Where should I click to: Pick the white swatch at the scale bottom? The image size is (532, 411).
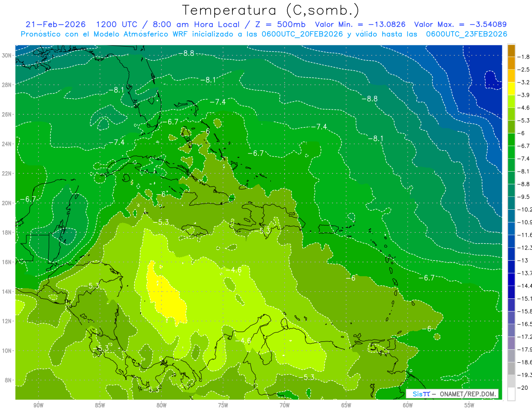point(511,394)
